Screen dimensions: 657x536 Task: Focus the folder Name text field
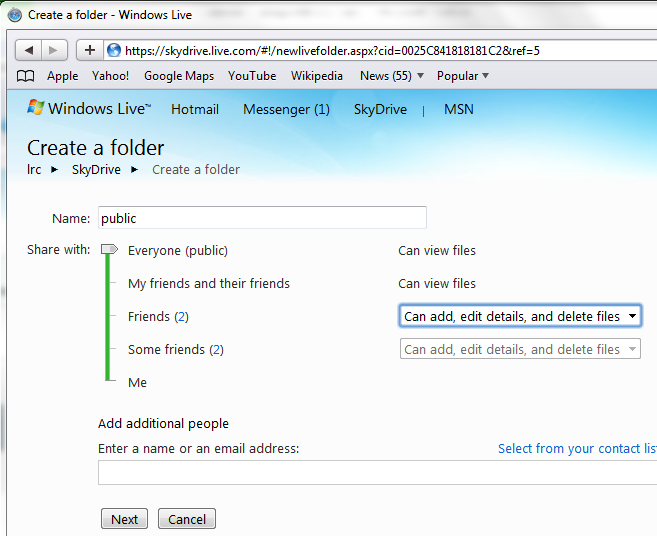[262, 218]
